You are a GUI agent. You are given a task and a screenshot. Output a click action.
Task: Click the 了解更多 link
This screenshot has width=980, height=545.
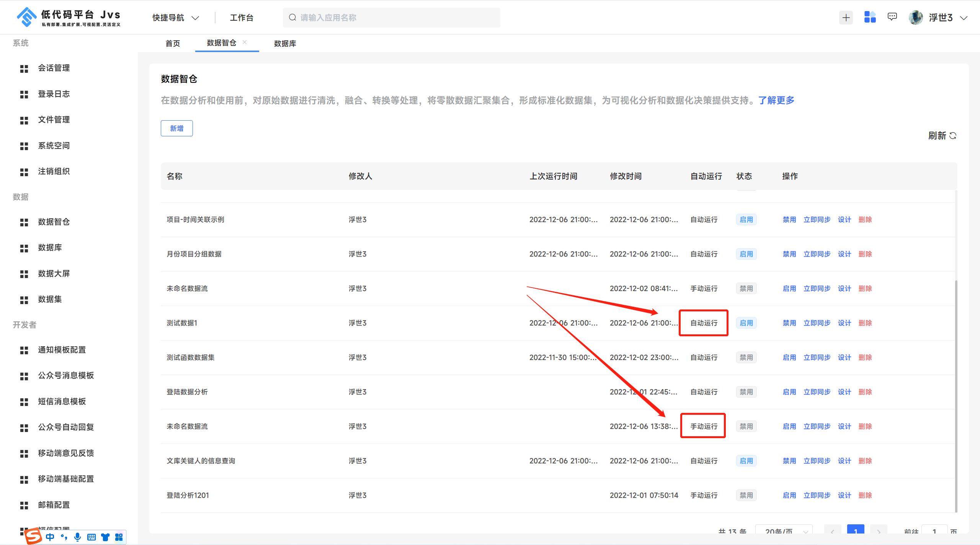[x=776, y=100]
